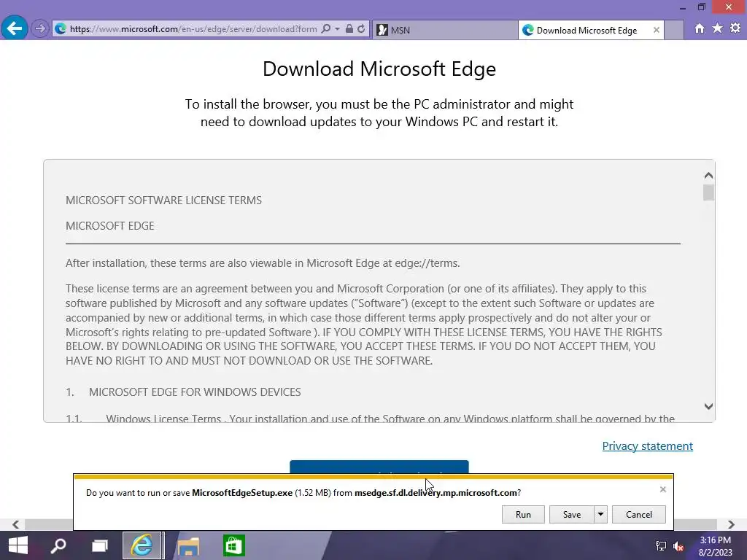Open Task View on the taskbar
This screenshot has height=560, width=747.
99,545
